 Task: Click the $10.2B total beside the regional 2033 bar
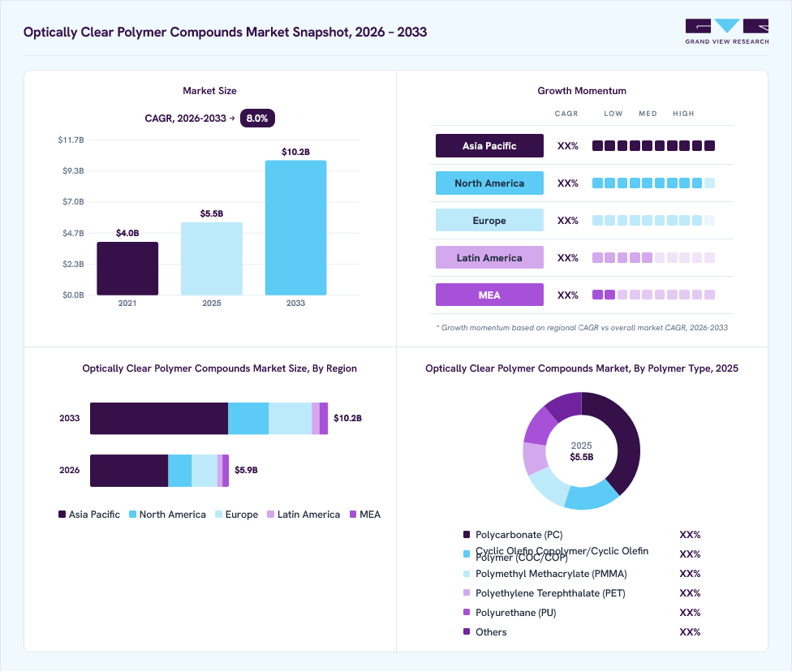click(x=347, y=418)
